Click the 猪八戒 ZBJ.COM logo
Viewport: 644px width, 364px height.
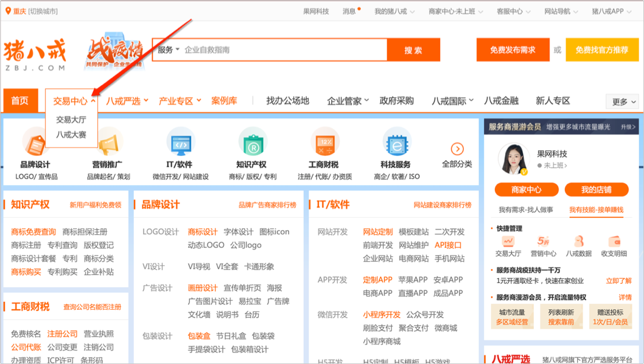pyautogui.click(x=35, y=55)
